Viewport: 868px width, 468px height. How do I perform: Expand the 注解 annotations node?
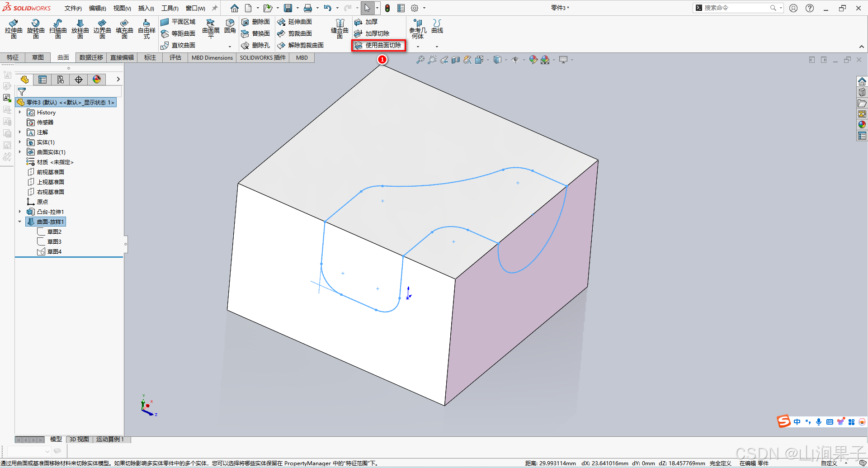(20, 132)
